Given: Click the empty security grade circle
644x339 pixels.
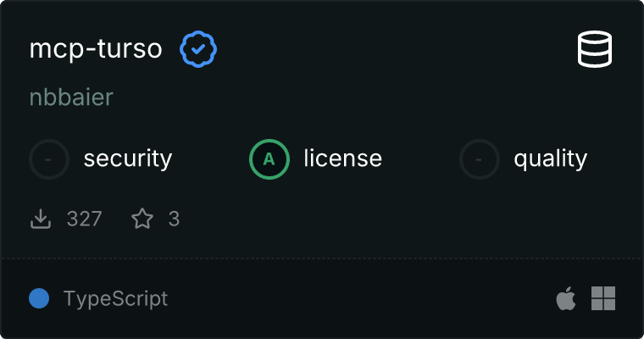Looking at the screenshot, I should pyautogui.click(x=49, y=158).
